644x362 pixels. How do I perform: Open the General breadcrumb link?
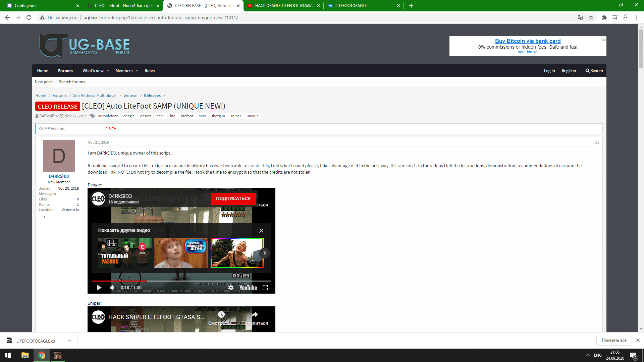(130, 96)
